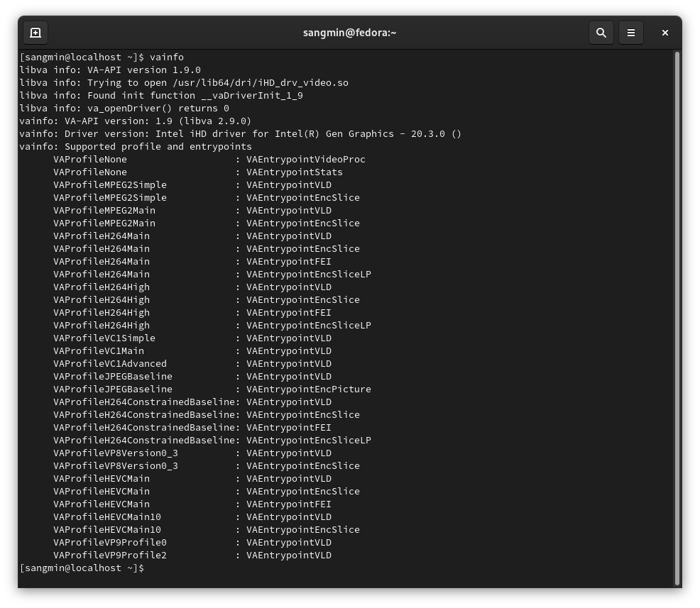Click the 'vainfo' command on the first line
The width and height of the screenshot is (700, 608).
click(x=167, y=57)
